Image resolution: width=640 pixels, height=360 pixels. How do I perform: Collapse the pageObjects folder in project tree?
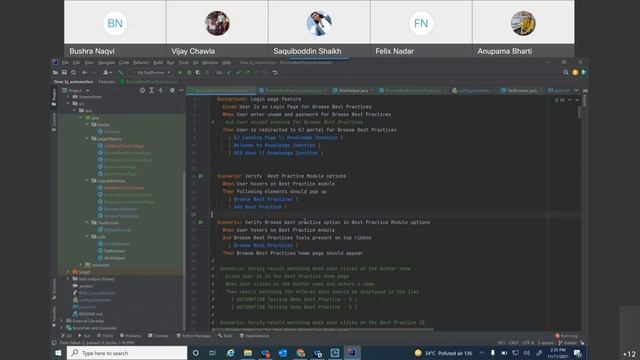pyautogui.click(x=87, y=139)
